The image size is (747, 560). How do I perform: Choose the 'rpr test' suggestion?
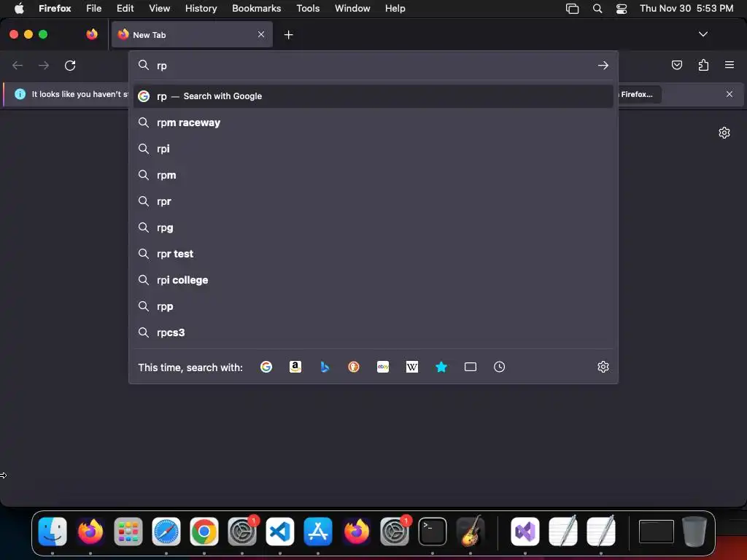(x=373, y=254)
